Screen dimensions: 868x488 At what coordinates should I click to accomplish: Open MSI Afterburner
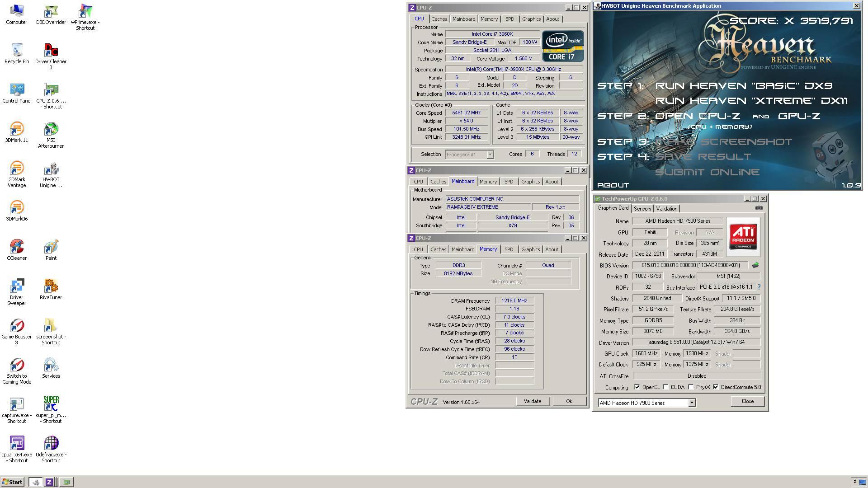coord(51,135)
